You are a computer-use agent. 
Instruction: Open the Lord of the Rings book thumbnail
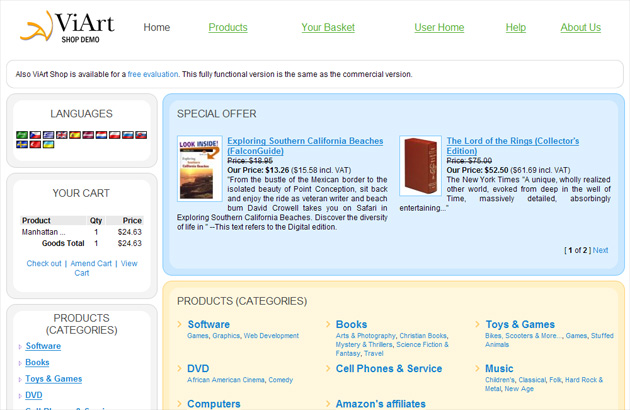420,166
